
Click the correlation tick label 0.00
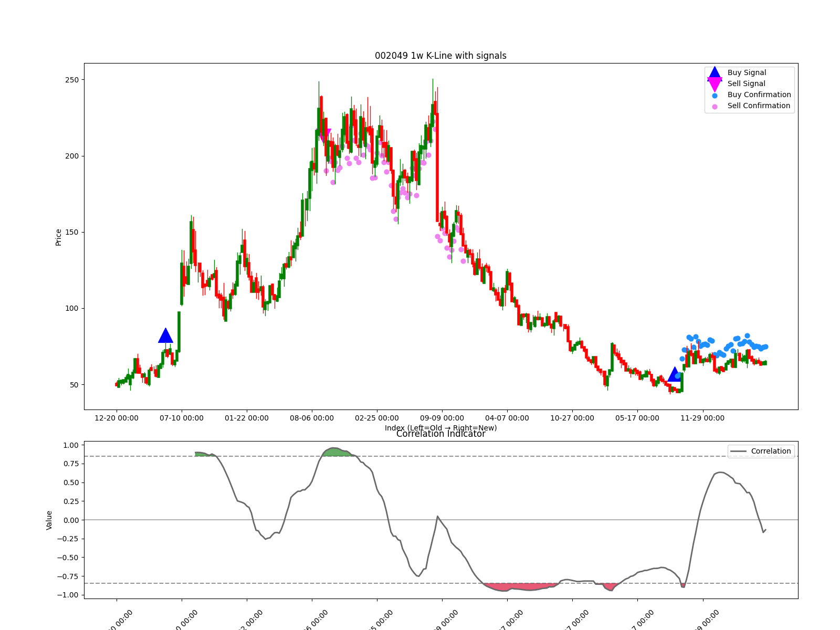click(70, 520)
